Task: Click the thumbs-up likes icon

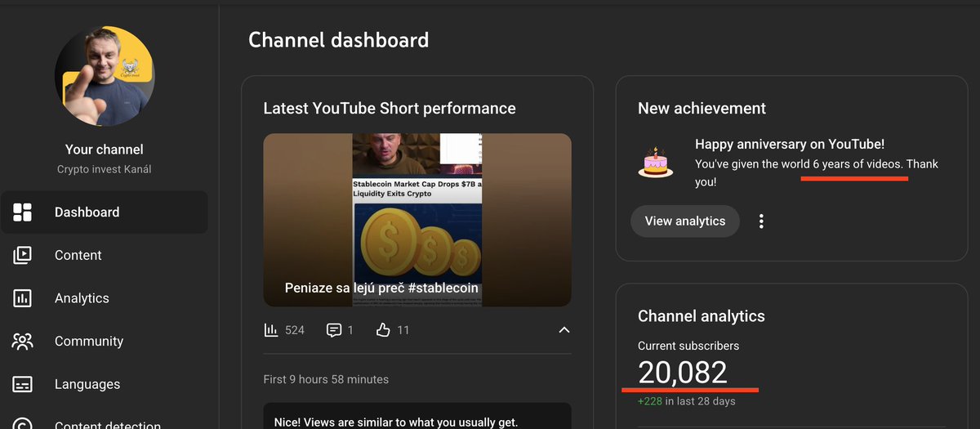Action: pyautogui.click(x=383, y=330)
